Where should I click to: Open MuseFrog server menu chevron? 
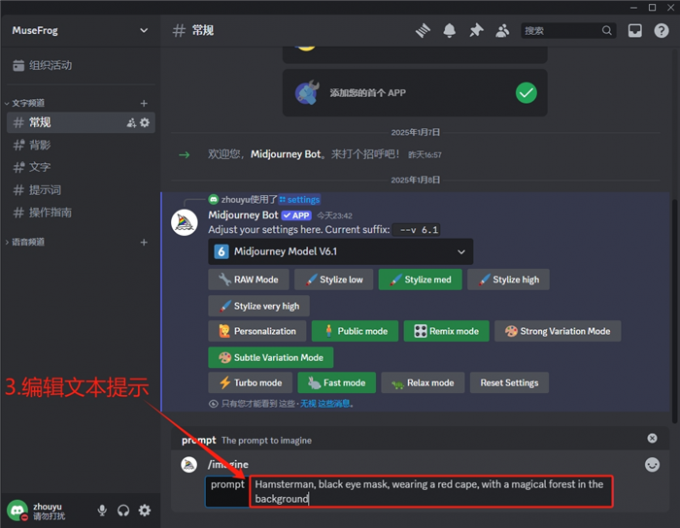144,30
